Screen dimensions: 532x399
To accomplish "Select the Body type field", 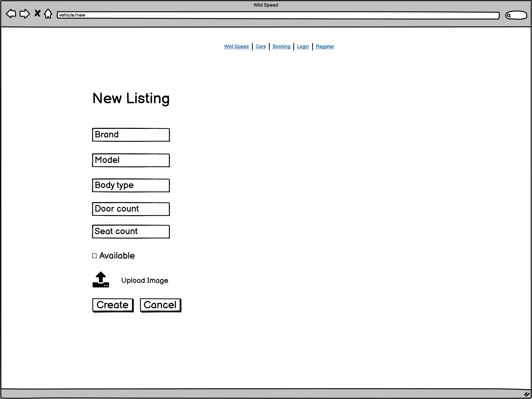I will coord(131,185).
